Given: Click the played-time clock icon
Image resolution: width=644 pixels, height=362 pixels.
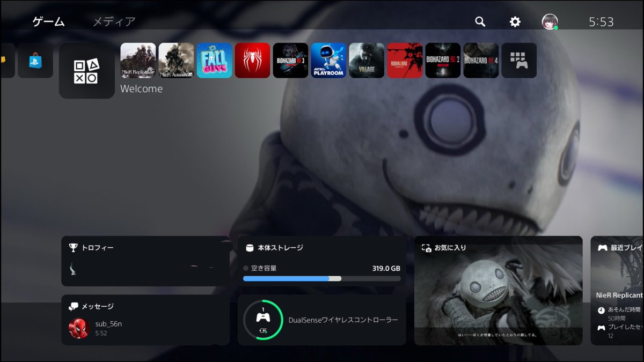Looking at the screenshot, I should coord(601,310).
